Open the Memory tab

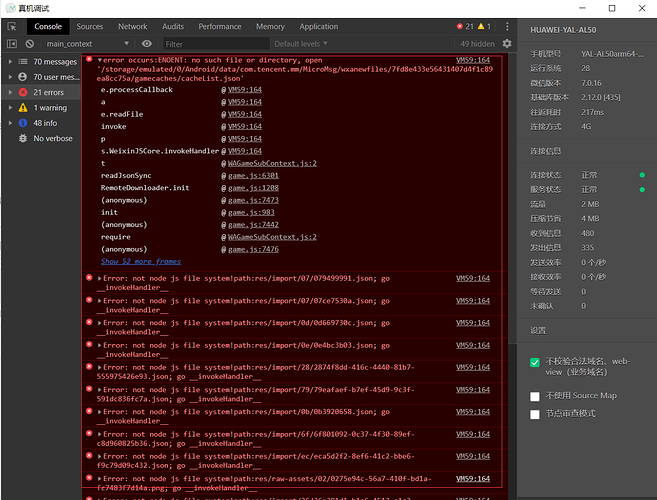270,26
